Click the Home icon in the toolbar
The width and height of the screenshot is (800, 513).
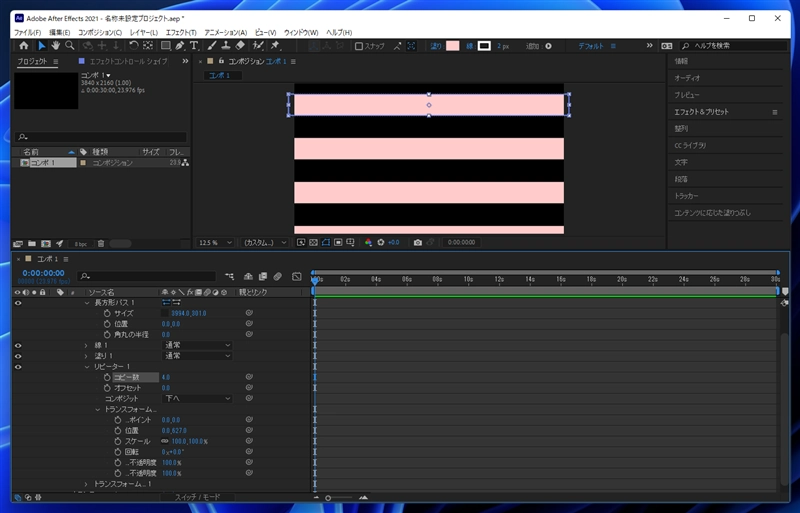pos(24,46)
